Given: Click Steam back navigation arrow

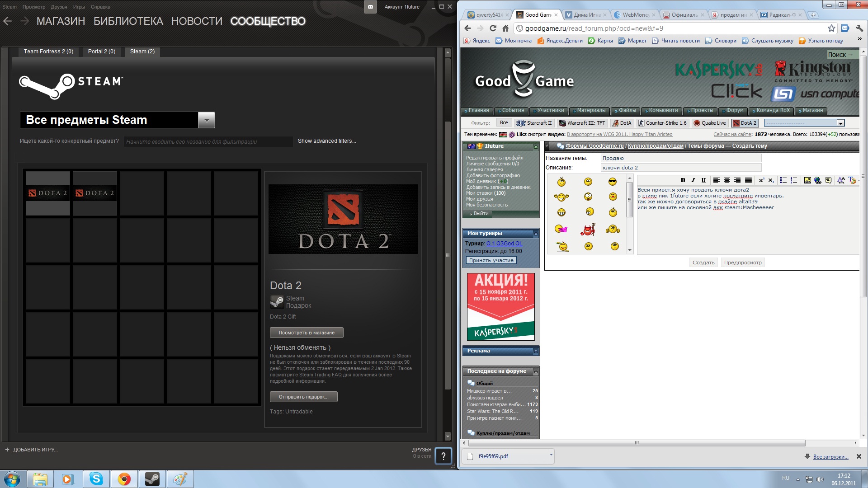Looking at the screenshot, I should coord(8,21).
